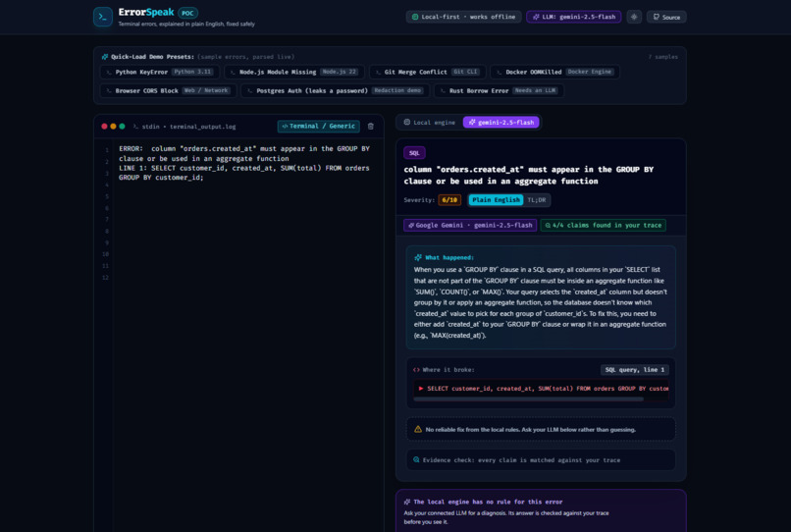The image size is (791, 532).
Task: Click the warning triangle icon by no reliable fix
Action: (x=418, y=429)
